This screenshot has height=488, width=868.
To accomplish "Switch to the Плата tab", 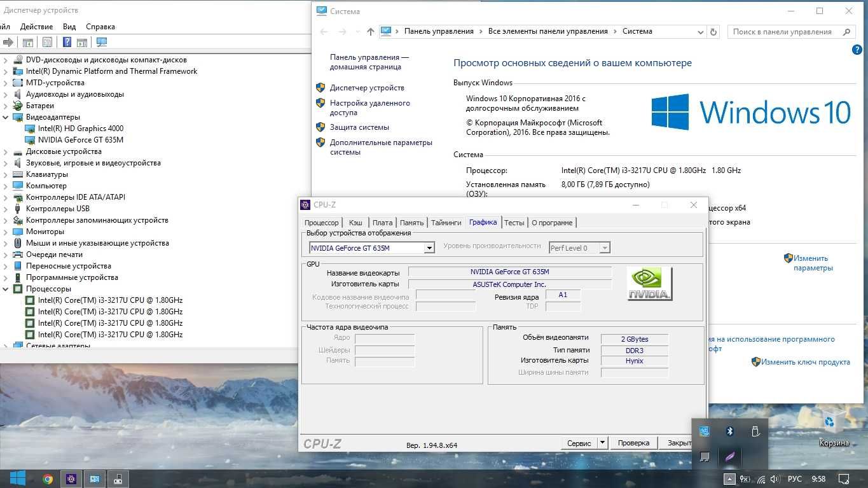I will click(383, 223).
